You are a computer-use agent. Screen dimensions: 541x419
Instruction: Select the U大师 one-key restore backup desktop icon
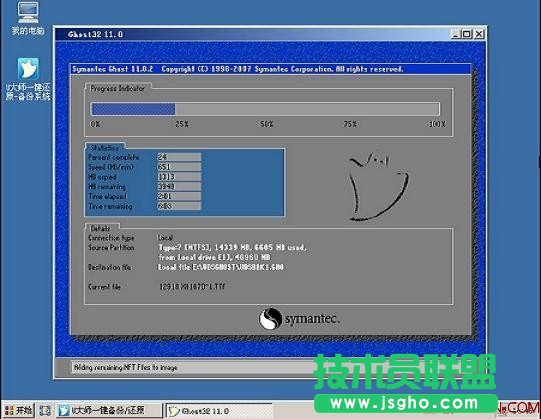(x=28, y=79)
